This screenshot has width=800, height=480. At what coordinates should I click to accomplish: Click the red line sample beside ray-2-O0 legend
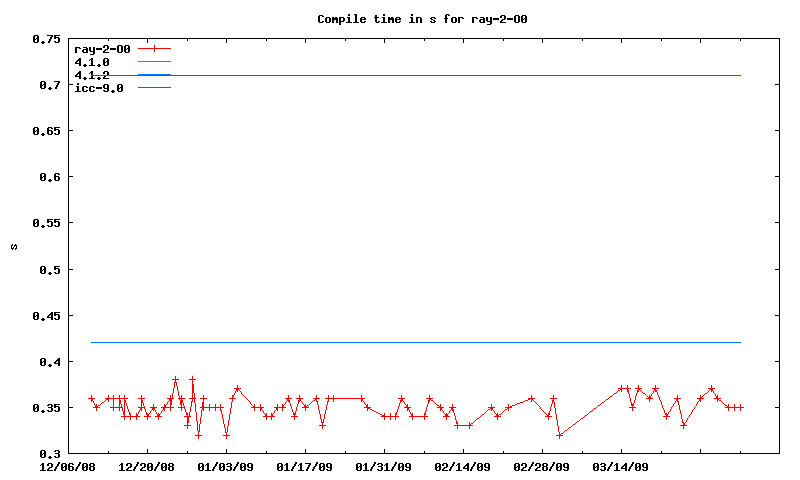point(155,49)
